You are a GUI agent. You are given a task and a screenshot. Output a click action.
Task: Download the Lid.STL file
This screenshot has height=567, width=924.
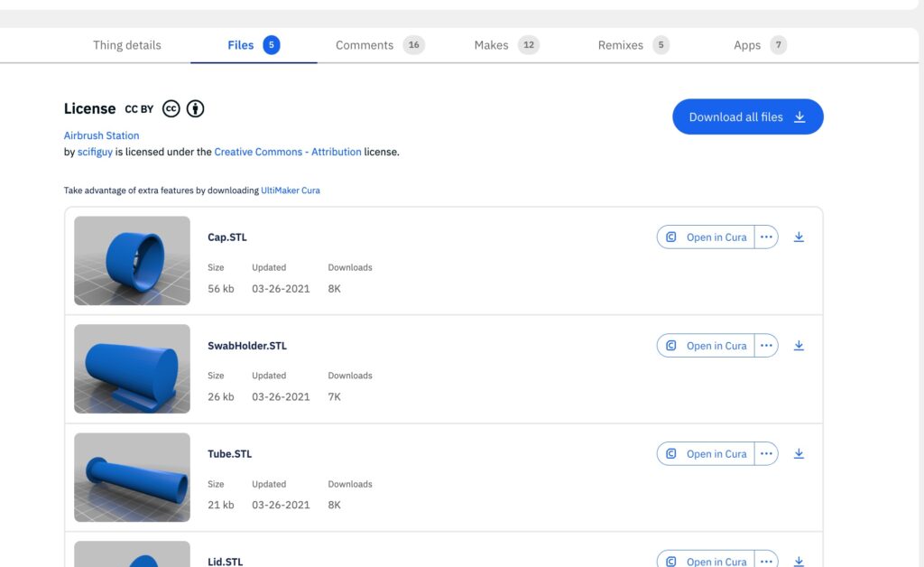799,561
